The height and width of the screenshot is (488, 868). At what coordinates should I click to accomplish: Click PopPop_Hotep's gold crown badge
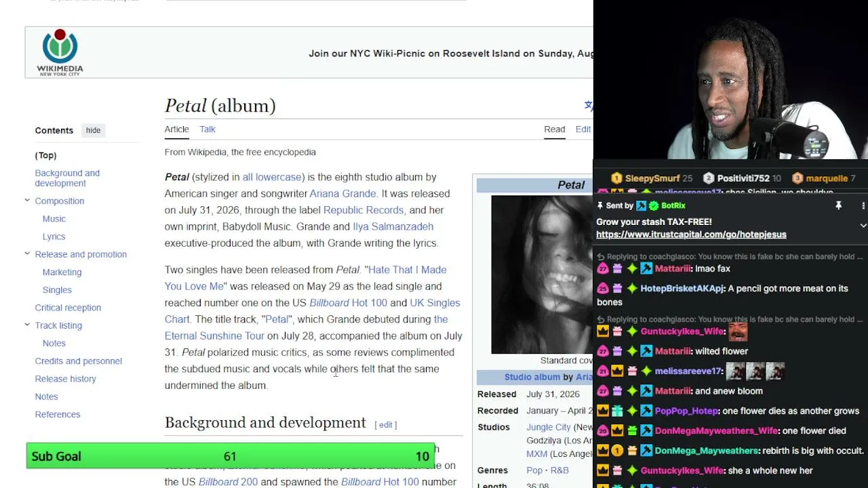(x=602, y=411)
